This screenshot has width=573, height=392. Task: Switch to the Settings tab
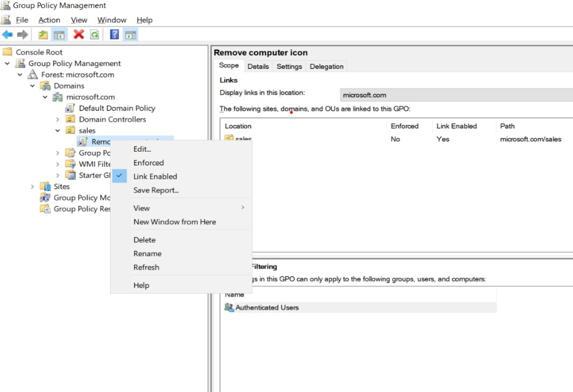(x=289, y=66)
